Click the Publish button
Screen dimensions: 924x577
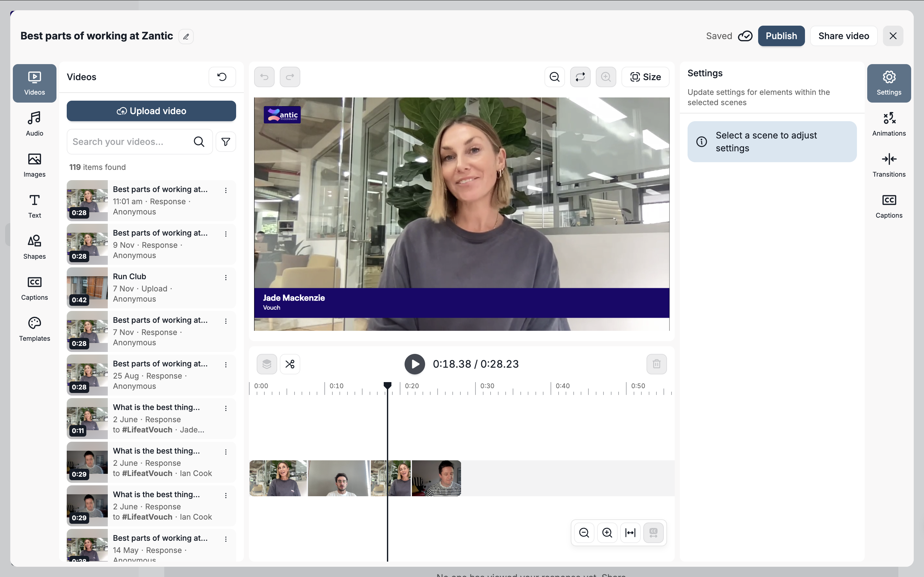coord(781,36)
